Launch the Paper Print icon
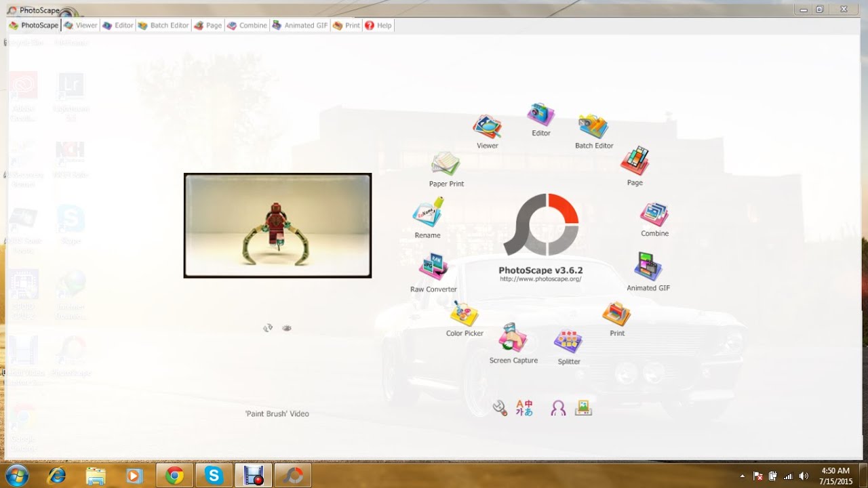The image size is (868, 488). click(x=446, y=164)
